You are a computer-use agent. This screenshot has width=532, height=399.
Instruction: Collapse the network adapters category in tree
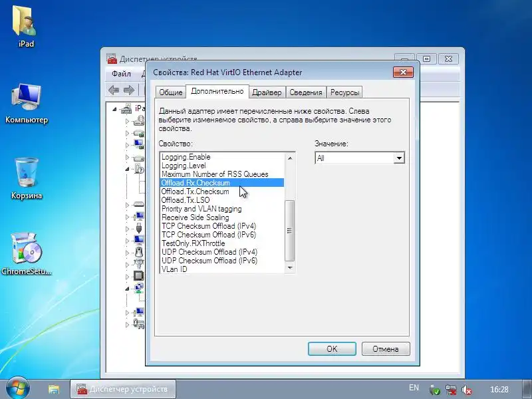tap(127, 289)
